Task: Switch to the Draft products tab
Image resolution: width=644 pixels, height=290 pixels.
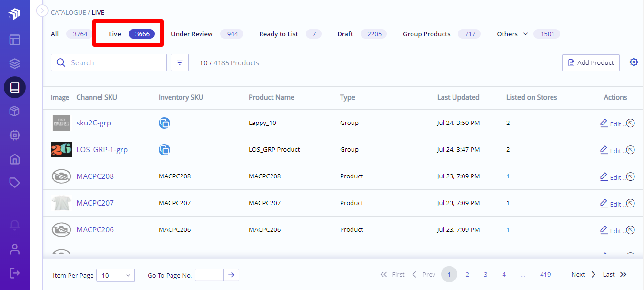Action: coord(345,34)
